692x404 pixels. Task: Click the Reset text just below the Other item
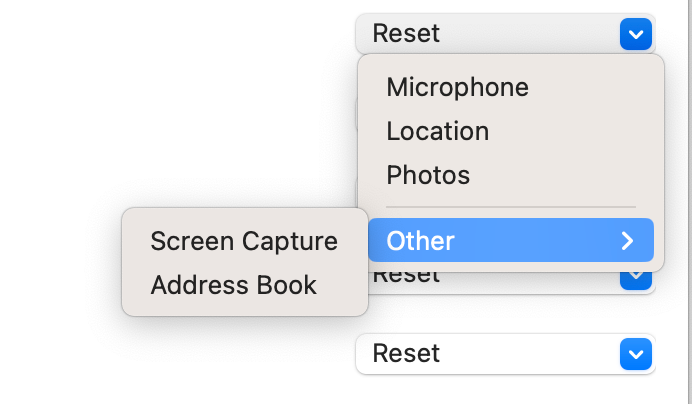click(x=406, y=276)
